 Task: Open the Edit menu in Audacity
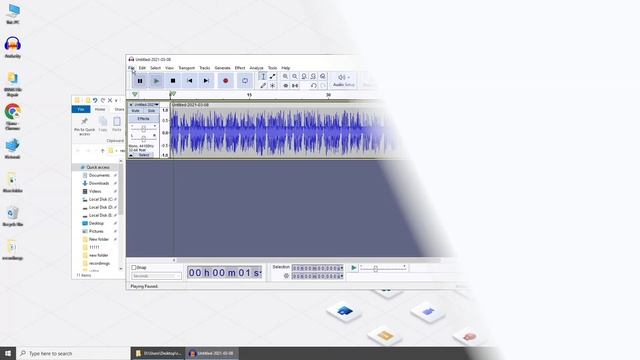142,68
